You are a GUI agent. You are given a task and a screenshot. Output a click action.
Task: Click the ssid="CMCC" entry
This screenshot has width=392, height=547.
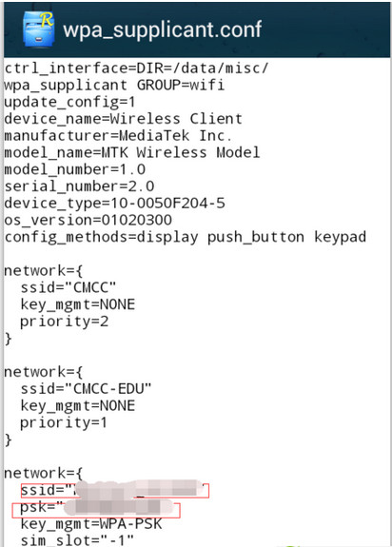coord(68,288)
